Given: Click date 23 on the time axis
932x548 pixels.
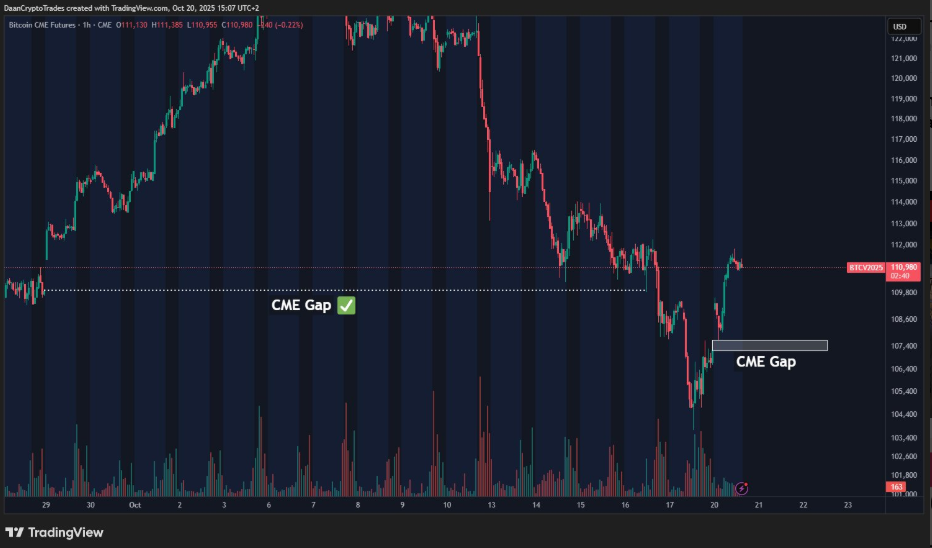Looking at the screenshot, I should (x=848, y=506).
